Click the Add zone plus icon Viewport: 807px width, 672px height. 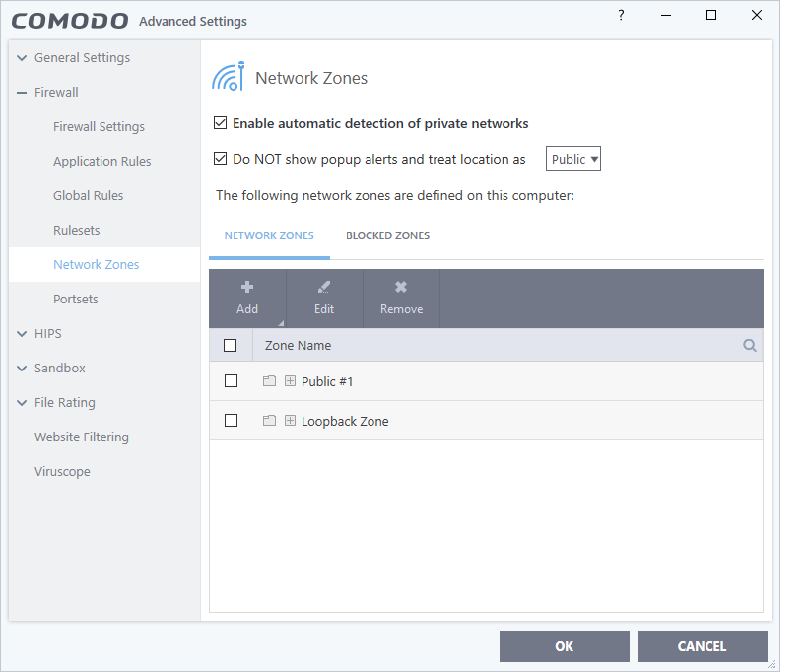pyautogui.click(x=247, y=288)
